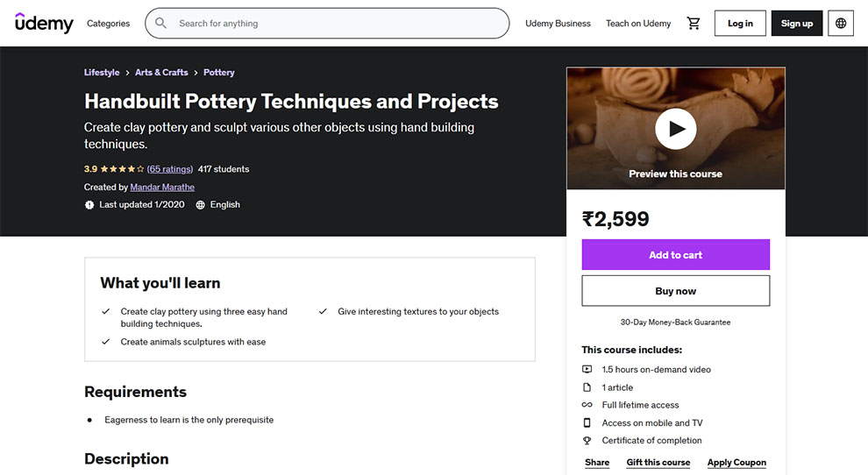Image resolution: width=868 pixels, height=475 pixels.
Task: Click the star rating icons
Action: pyautogui.click(x=122, y=169)
